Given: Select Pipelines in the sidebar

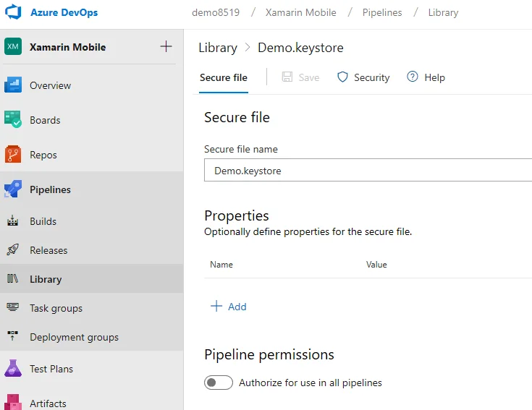Looking at the screenshot, I should (50, 189).
